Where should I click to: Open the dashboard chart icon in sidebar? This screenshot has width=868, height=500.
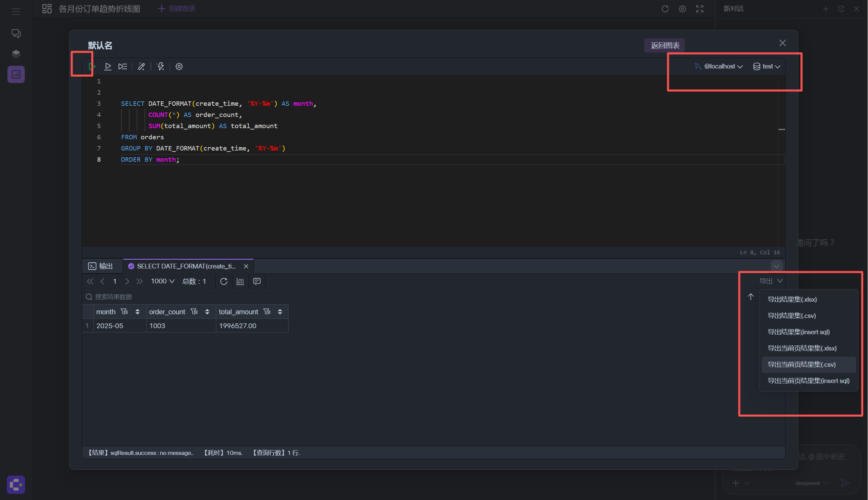pyautogui.click(x=16, y=74)
